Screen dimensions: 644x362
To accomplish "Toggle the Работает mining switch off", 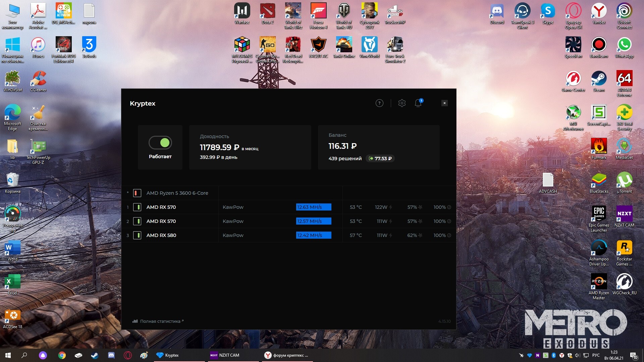I will click(160, 143).
